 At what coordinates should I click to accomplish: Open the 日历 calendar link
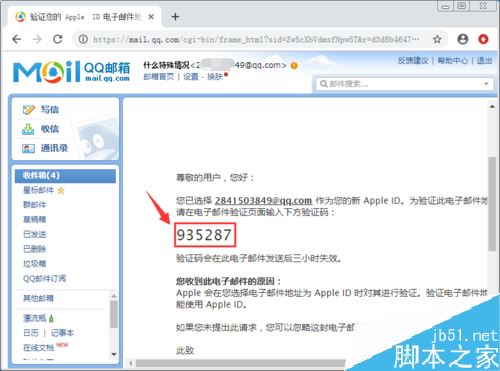[30, 333]
